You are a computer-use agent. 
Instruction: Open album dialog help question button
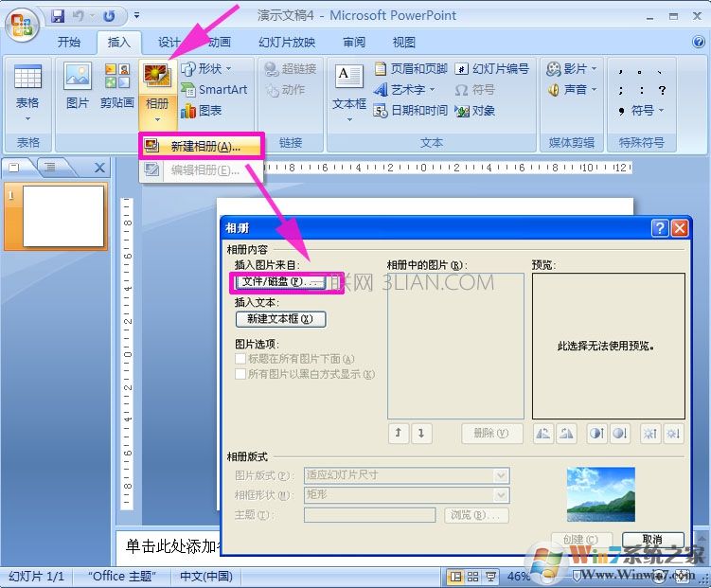(x=660, y=227)
